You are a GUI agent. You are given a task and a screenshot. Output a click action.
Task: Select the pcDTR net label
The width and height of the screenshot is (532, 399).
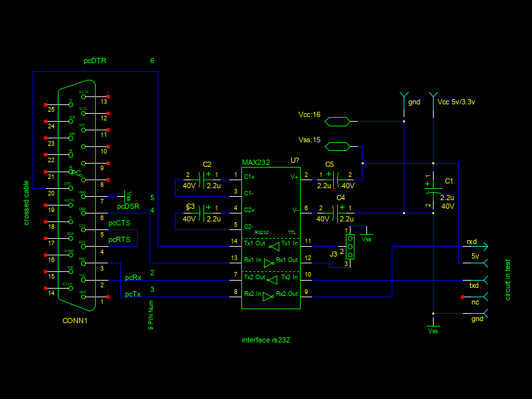click(x=95, y=61)
